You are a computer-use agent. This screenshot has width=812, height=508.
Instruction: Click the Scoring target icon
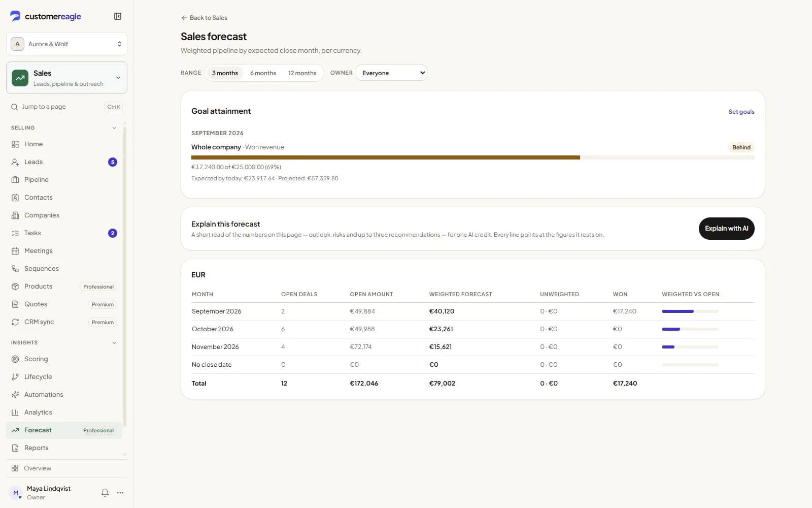tap(15, 359)
